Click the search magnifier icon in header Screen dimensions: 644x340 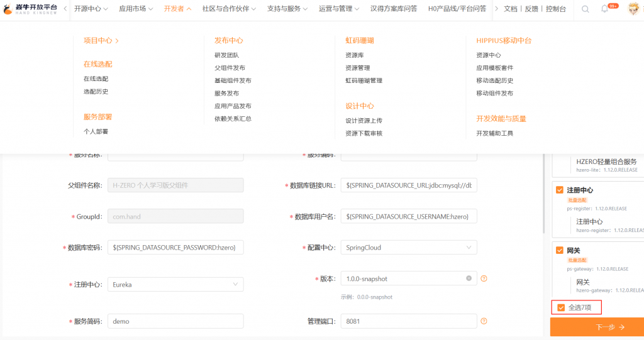585,9
